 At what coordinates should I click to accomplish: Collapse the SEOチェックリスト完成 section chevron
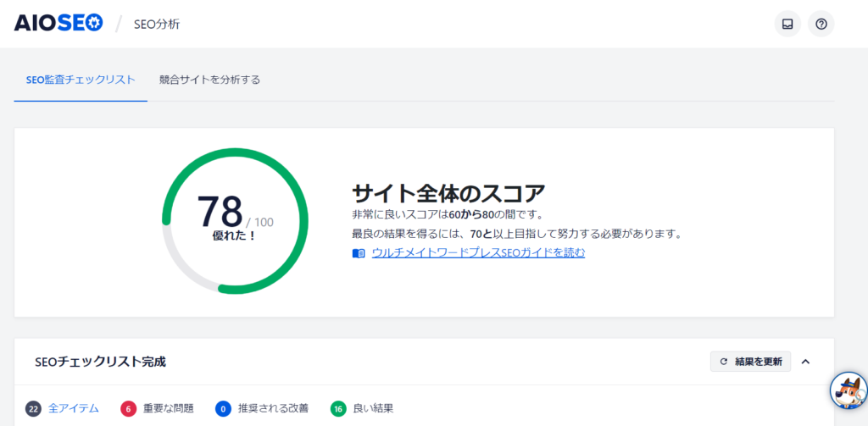805,362
